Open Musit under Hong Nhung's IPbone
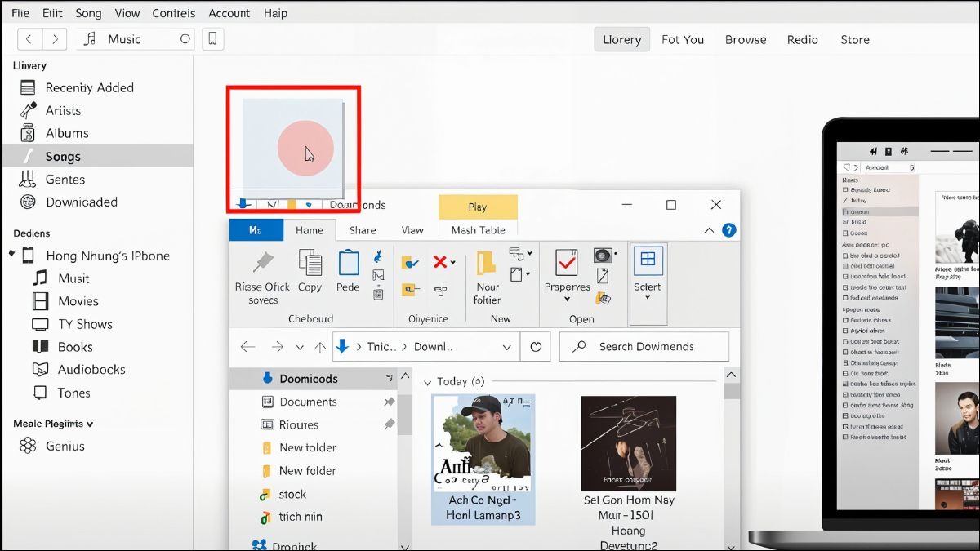This screenshot has height=551, width=980. [73, 278]
